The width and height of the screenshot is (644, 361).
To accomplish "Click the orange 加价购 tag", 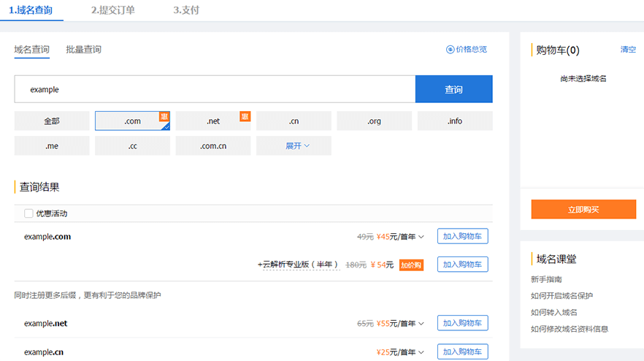I will point(411,265).
